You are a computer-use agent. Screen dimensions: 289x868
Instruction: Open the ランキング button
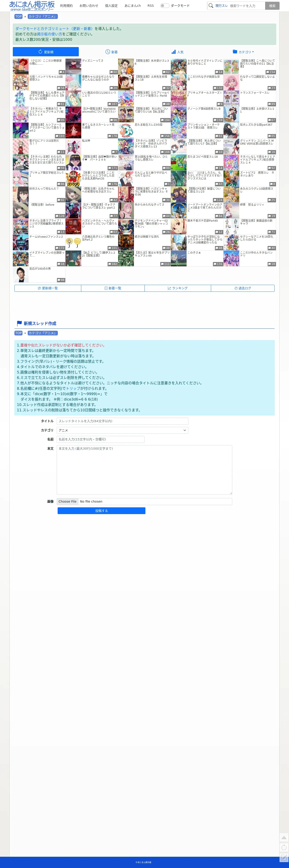coord(178,288)
